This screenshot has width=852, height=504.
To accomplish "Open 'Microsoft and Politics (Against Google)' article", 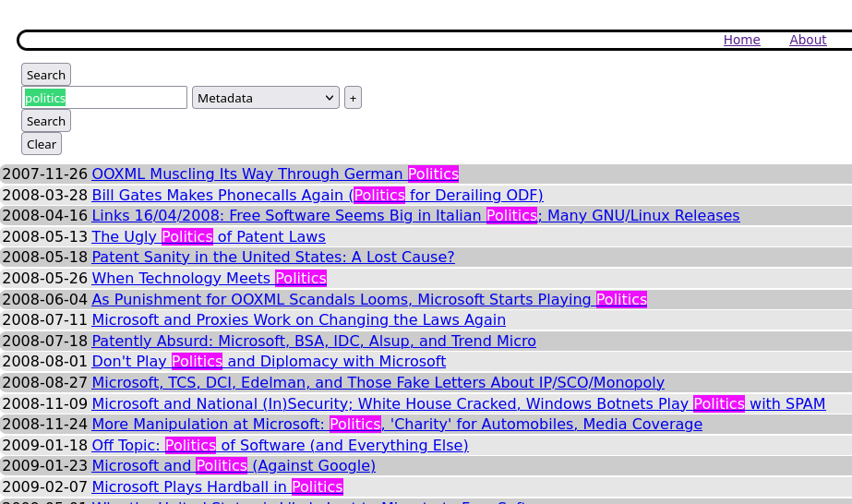I will coord(234,465).
